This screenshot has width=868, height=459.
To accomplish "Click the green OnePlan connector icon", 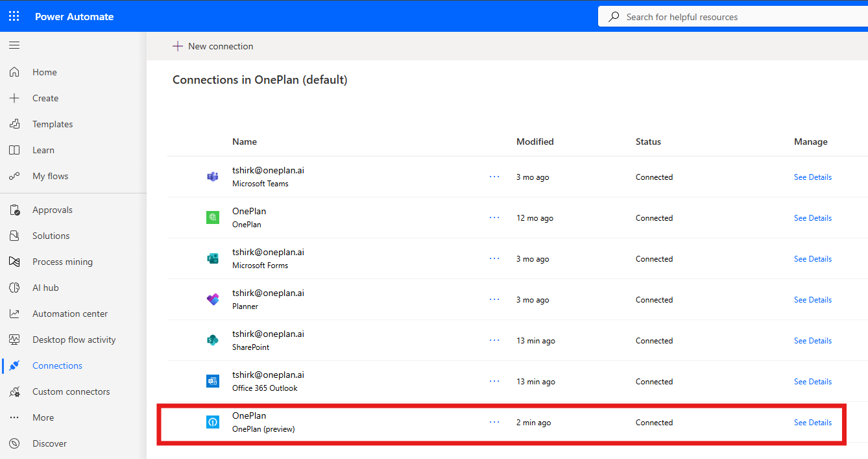I will click(212, 217).
